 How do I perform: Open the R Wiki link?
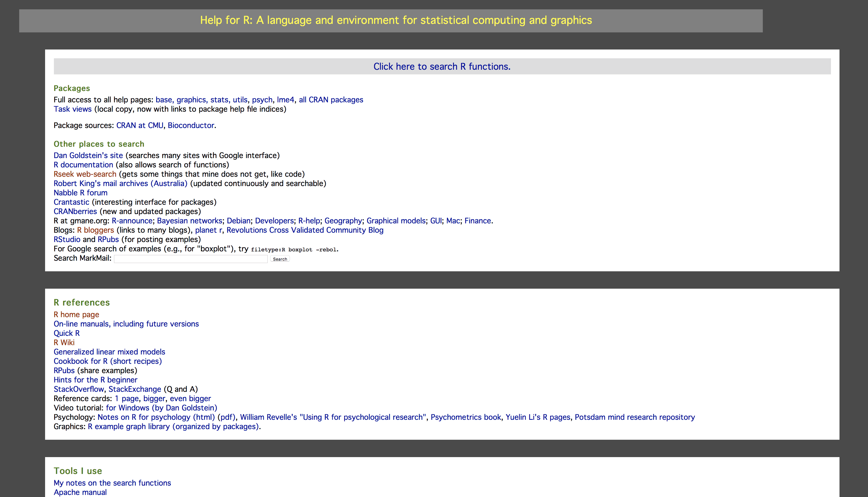[64, 342]
